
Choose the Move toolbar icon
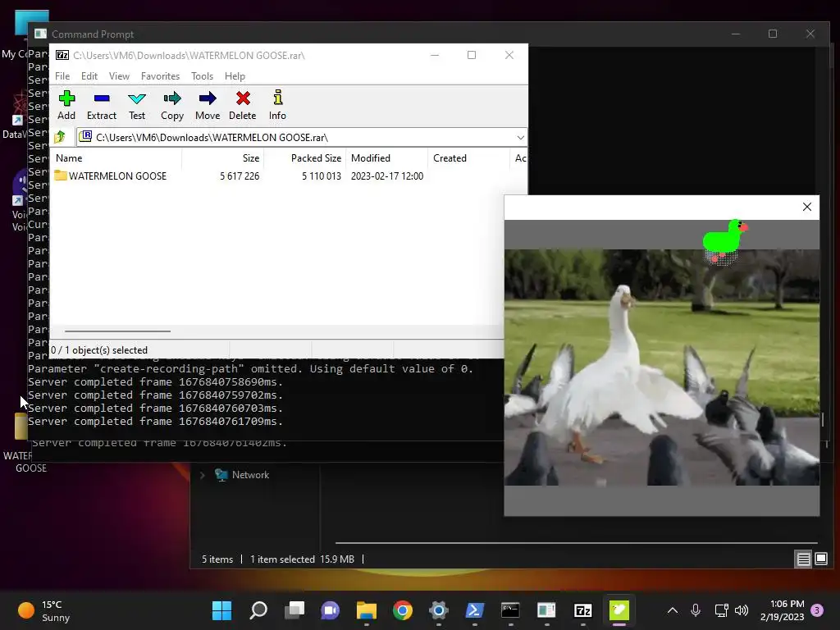click(x=208, y=105)
